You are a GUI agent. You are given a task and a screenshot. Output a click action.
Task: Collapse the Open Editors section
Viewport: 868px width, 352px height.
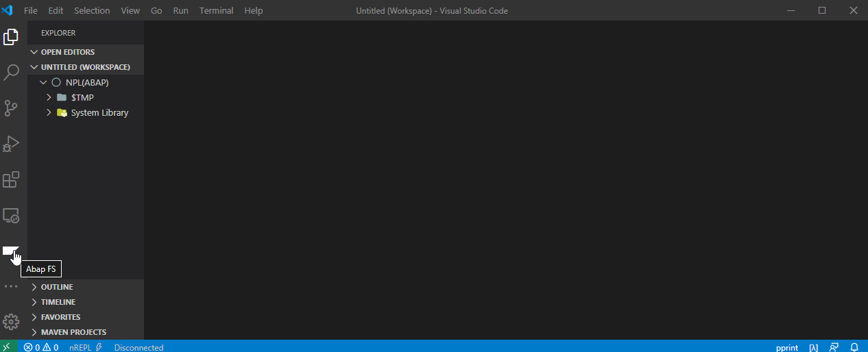pos(34,52)
